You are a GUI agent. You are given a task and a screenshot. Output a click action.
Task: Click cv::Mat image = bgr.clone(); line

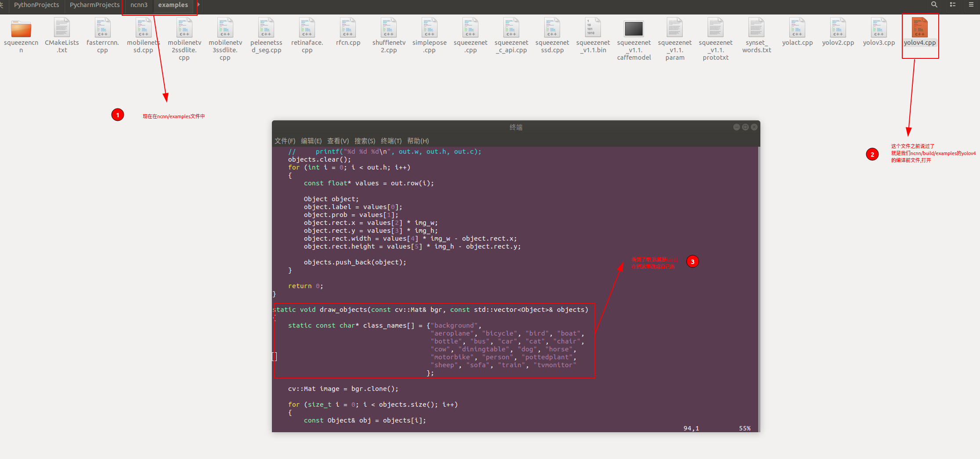[x=343, y=389]
